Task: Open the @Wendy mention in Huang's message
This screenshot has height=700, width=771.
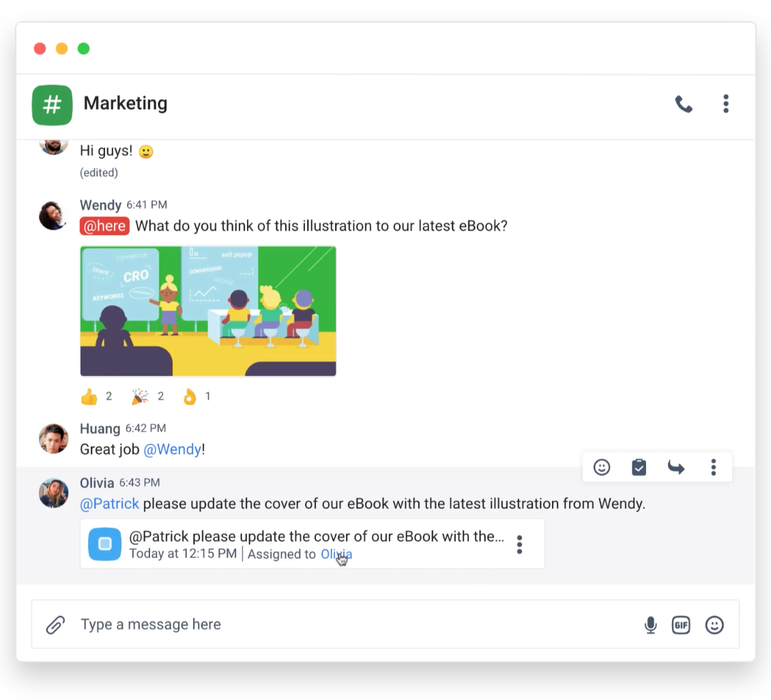Action: tap(172, 450)
